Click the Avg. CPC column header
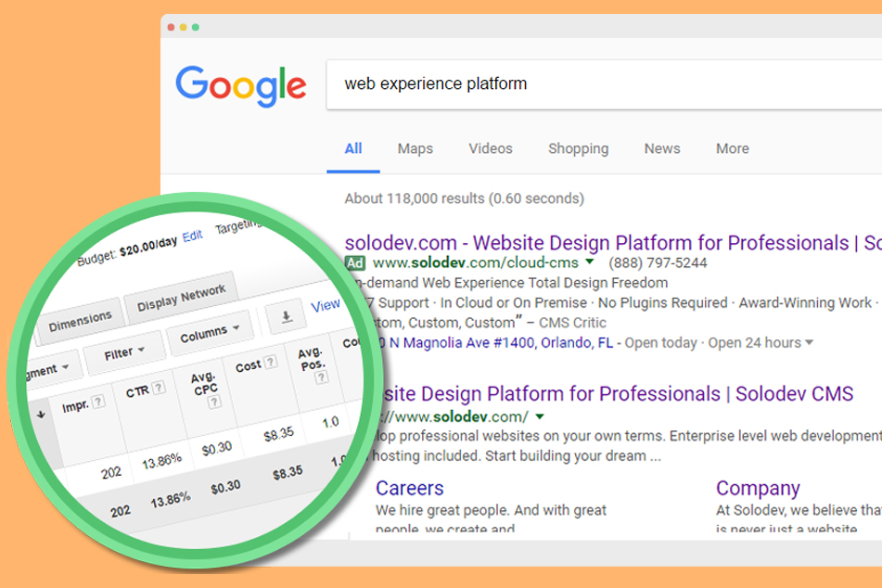Image resolution: width=882 pixels, height=588 pixels. click(x=204, y=383)
